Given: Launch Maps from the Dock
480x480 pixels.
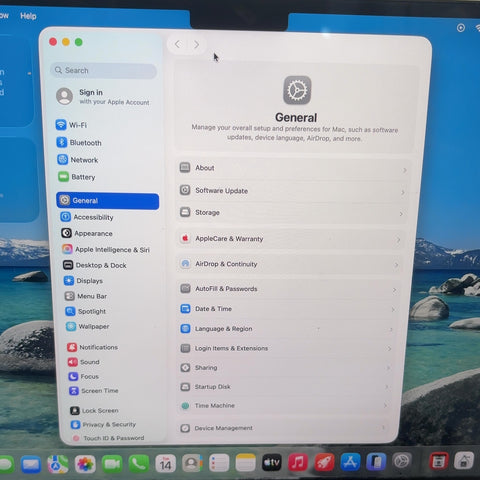Looking at the screenshot, I should pyautogui.click(x=58, y=464).
